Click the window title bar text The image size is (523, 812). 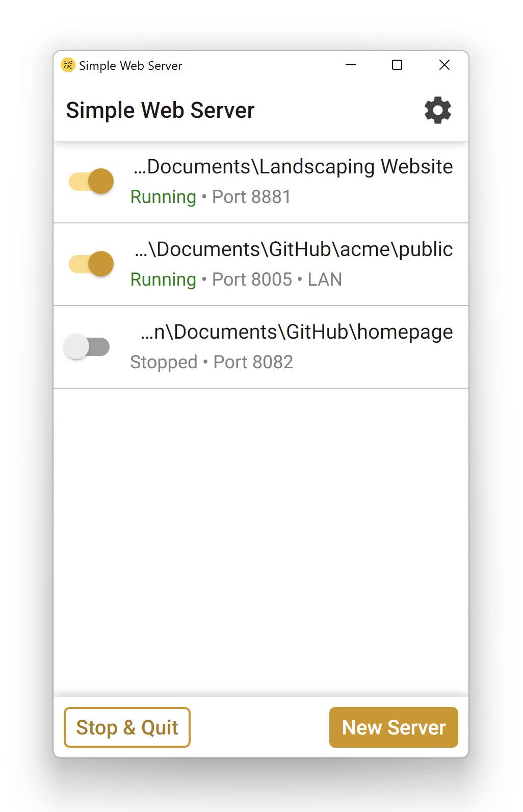130,66
